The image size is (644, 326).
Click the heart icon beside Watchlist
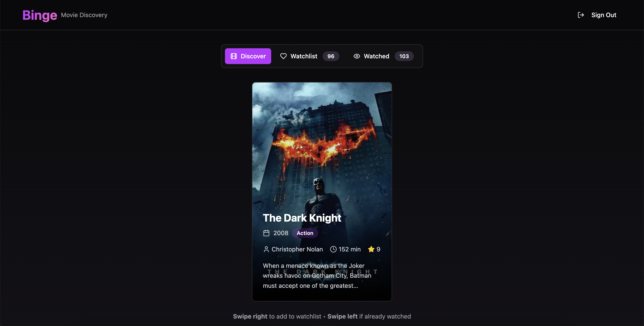283,56
